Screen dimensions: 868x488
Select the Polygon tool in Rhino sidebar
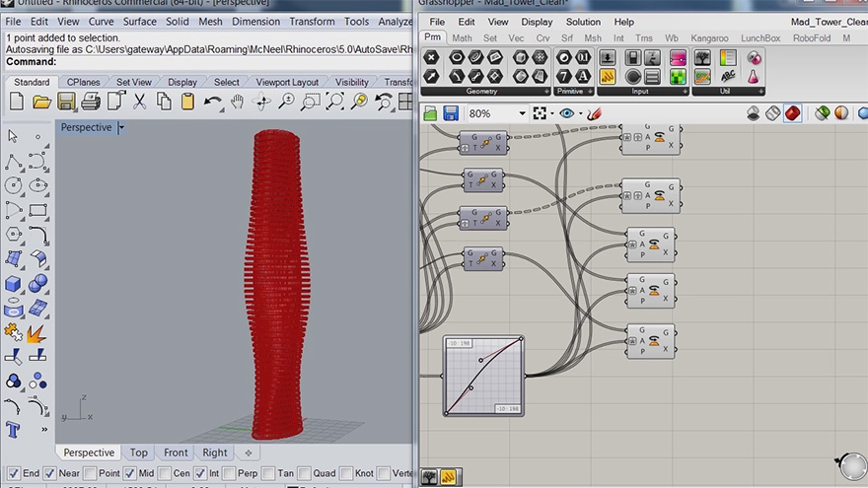tap(13, 235)
